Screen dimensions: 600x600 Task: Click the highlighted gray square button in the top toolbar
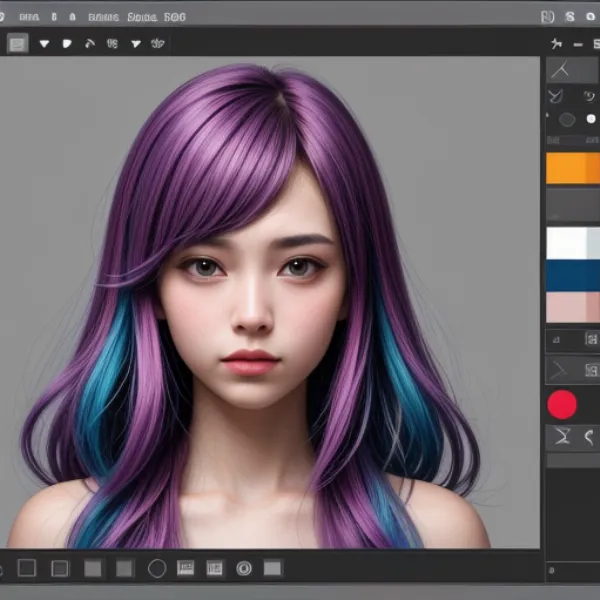pos(18,44)
